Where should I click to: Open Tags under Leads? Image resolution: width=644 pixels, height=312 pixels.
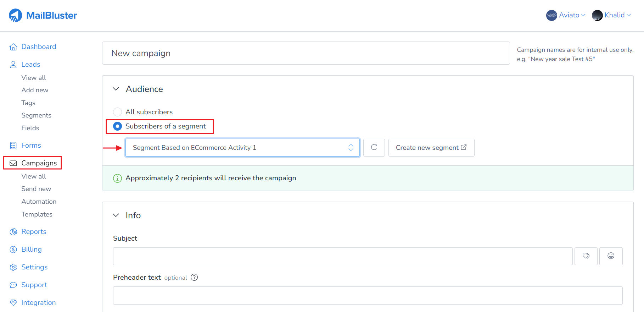[28, 103]
